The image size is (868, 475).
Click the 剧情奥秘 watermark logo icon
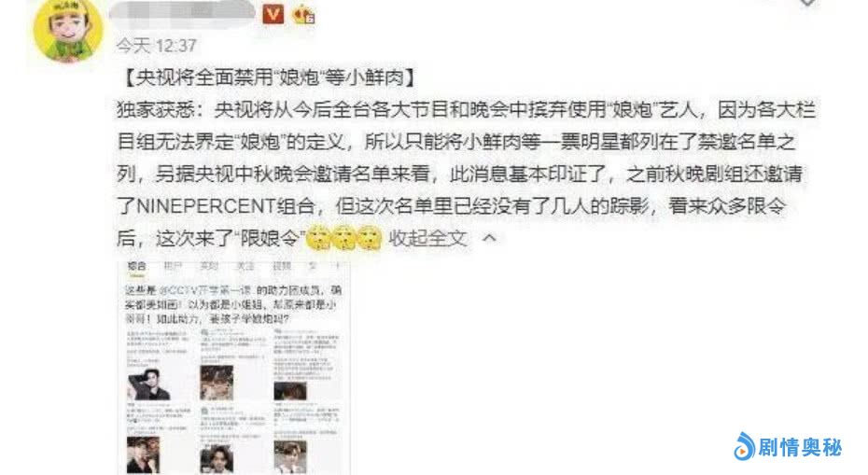pos(744,446)
